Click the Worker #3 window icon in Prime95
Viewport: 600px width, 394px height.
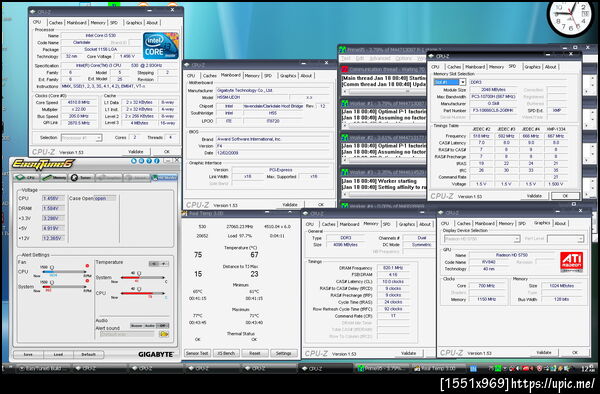(x=344, y=172)
